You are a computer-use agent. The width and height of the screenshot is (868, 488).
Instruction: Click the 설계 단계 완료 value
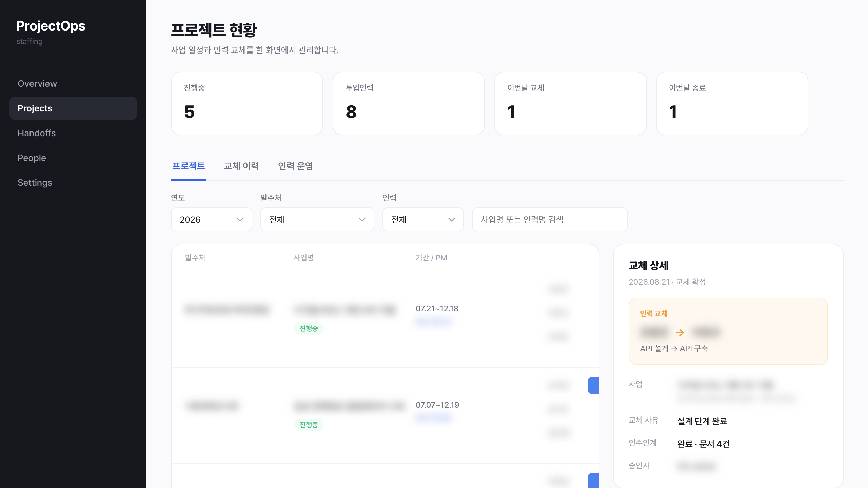[x=702, y=421]
